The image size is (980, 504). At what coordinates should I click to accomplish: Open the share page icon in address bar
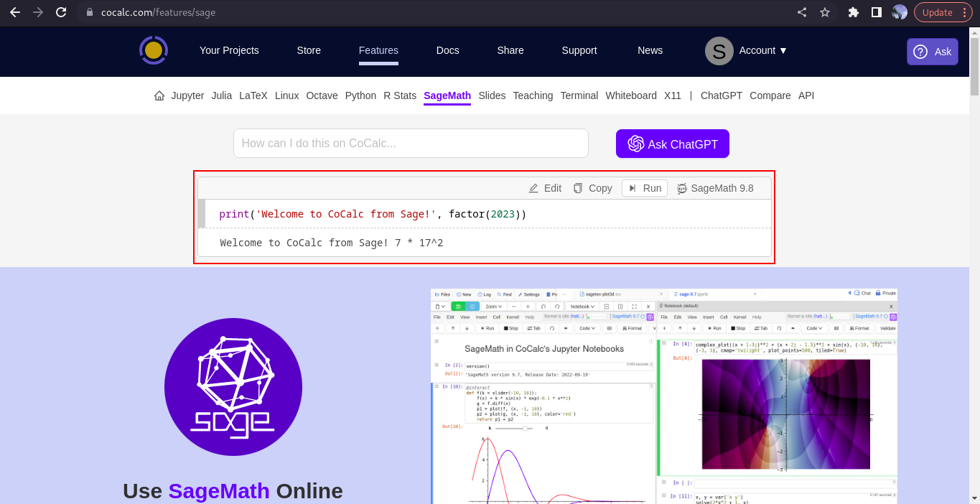(802, 12)
